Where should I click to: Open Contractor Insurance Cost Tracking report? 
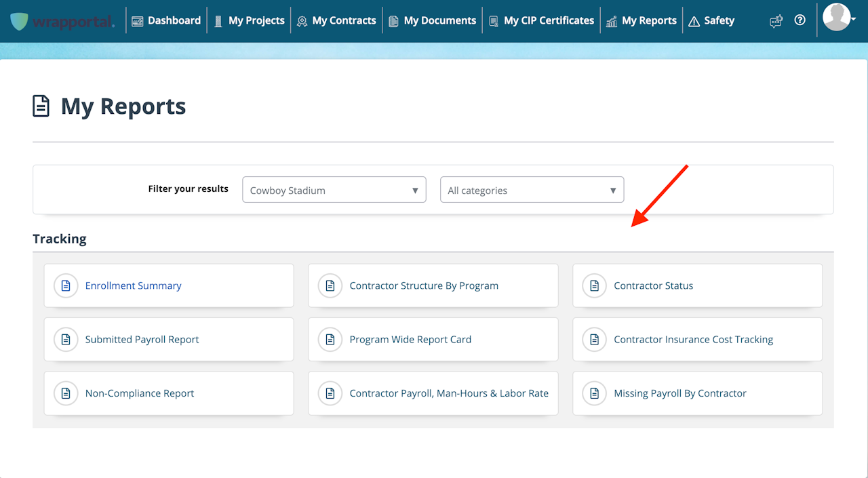[x=693, y=340]
